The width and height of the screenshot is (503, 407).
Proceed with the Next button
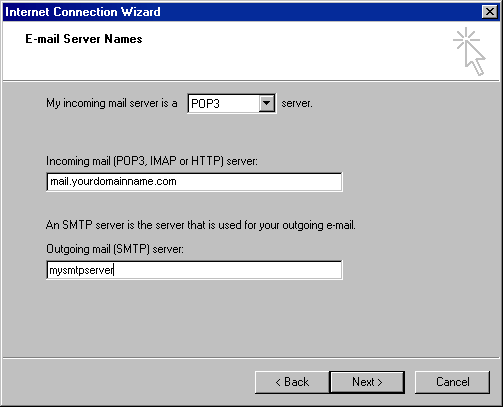coord(367,382)
